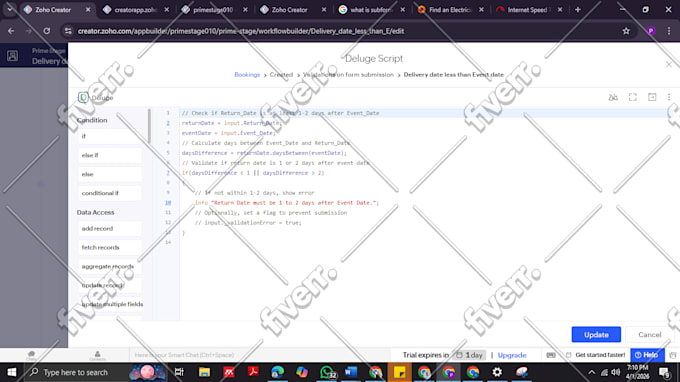Viewport: 680px width, 382px height.
Task: Open Task View from the taskbar
Action: click(x=179, y=372)
